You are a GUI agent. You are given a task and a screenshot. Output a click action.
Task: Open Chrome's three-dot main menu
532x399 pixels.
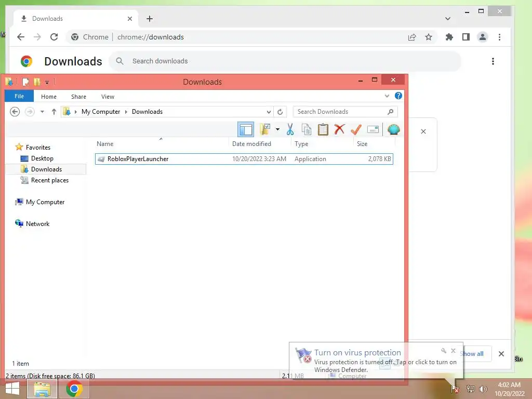[499, 37]
